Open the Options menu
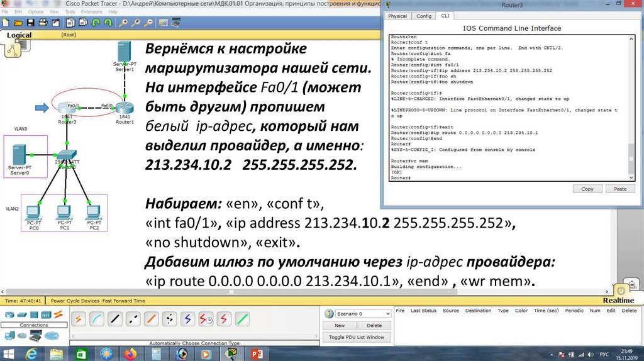 36,12
